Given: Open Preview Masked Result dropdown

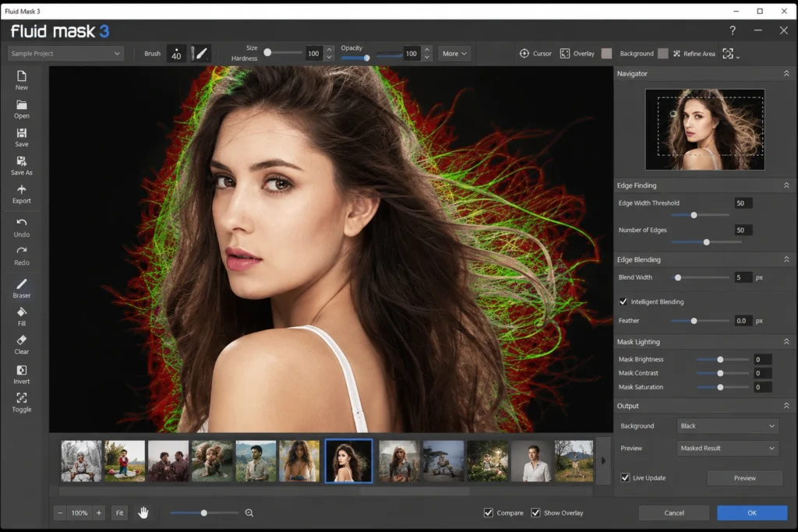Looking at the screenshot, I should pos(727,448).
